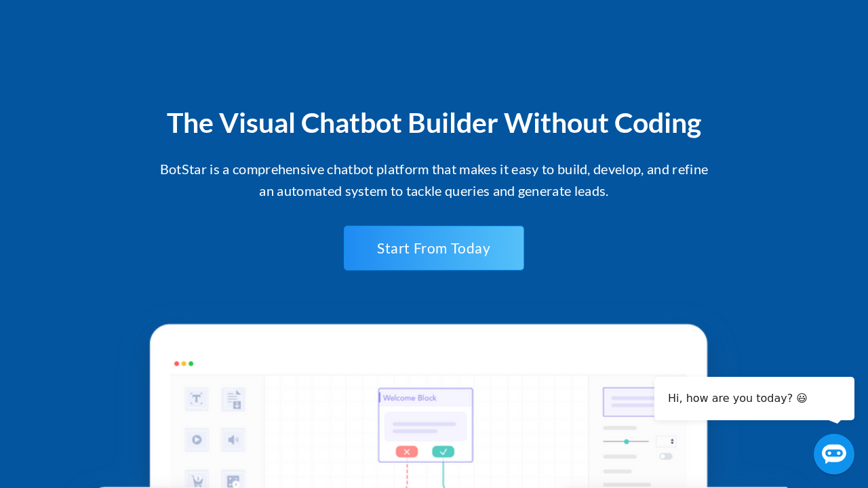Select the video play block icon
Screen dimensions: 868x488
tap(197, 440)
